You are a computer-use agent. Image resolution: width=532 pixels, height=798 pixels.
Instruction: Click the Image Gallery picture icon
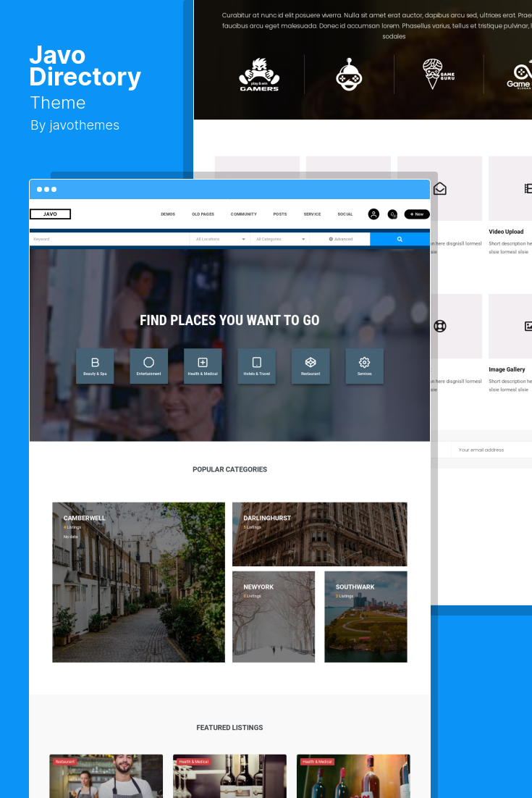pyautogui.click(x=528, y=326)
